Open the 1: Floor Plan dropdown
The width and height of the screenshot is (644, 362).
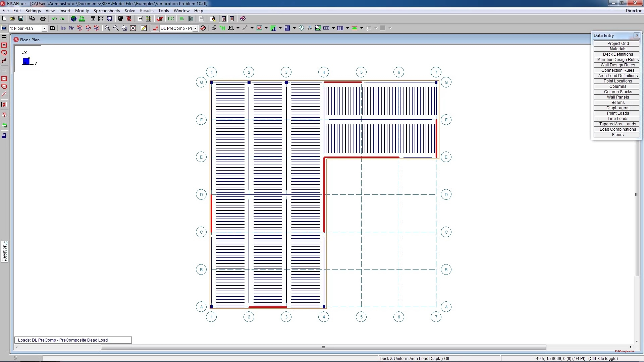click(x=44, y=28)
